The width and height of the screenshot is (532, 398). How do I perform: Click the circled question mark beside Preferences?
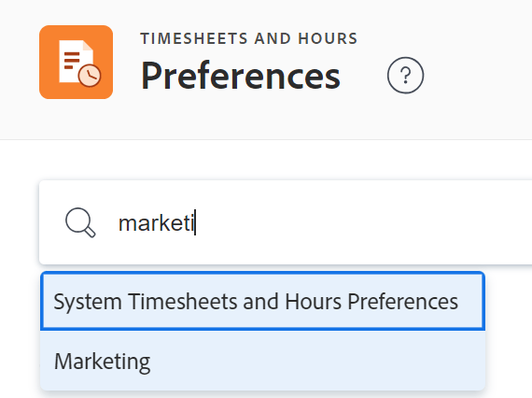point(405,75)
